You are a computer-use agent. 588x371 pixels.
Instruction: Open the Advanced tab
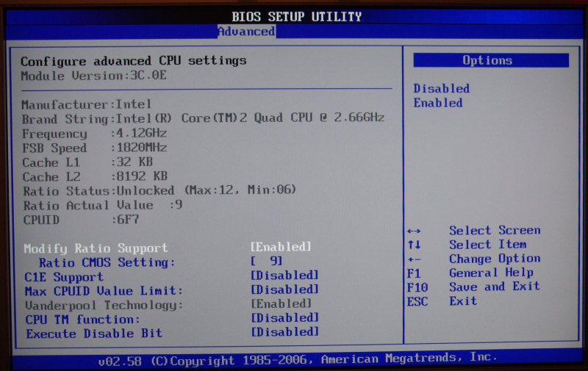246,32
